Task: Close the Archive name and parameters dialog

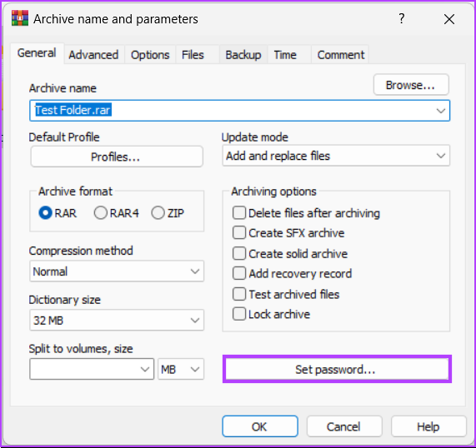Action: point(448,19)
